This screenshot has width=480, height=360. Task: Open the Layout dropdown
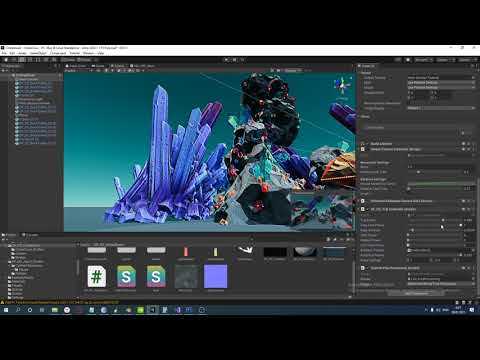click(467, 60)
